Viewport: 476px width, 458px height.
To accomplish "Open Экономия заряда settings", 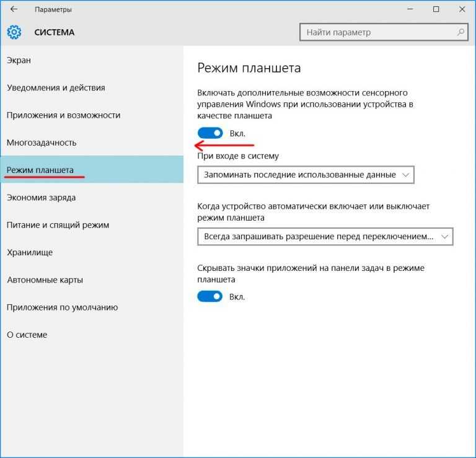I will click(x=92, y=197).
